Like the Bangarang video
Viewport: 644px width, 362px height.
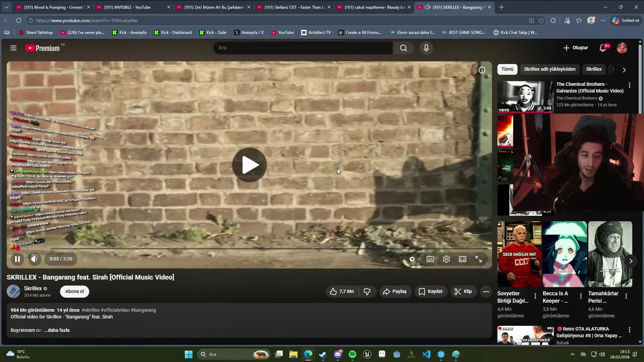(342, 292)
